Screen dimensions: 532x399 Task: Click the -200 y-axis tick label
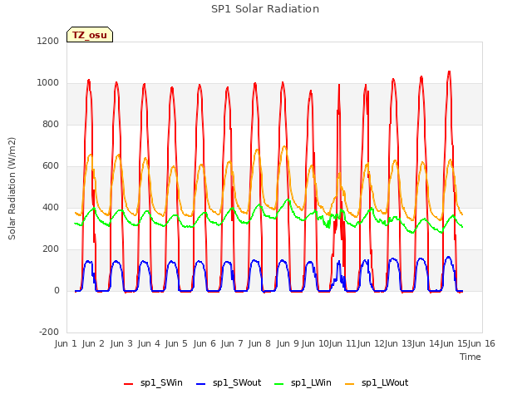(49, 332)
